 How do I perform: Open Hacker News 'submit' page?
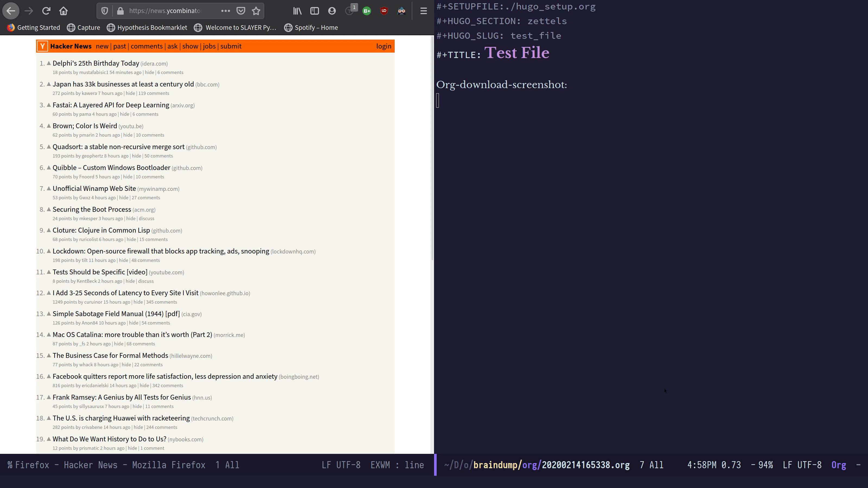(231, 46)
